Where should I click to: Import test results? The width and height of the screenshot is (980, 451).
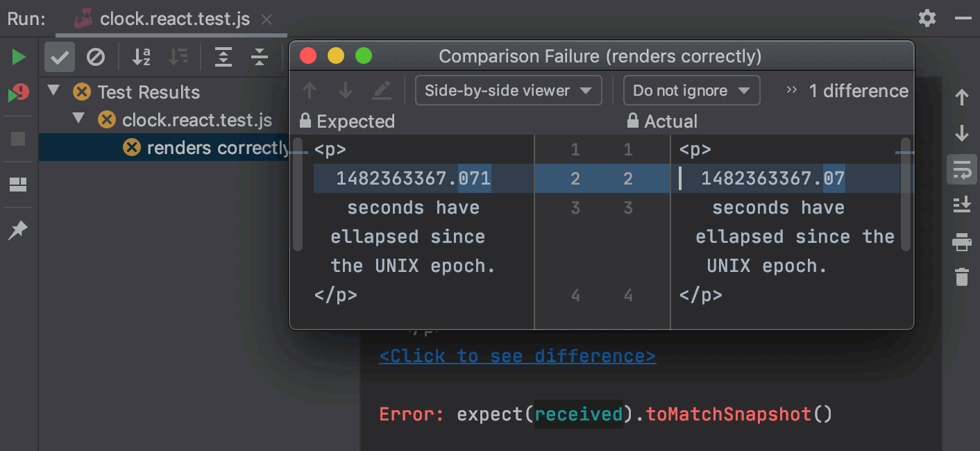pos(962,205)
